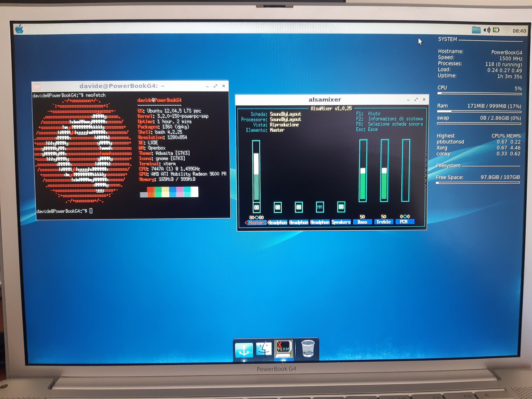Click the conky "SYSTEM" heading
532x399 pixels.
click(x=447, y=39)
